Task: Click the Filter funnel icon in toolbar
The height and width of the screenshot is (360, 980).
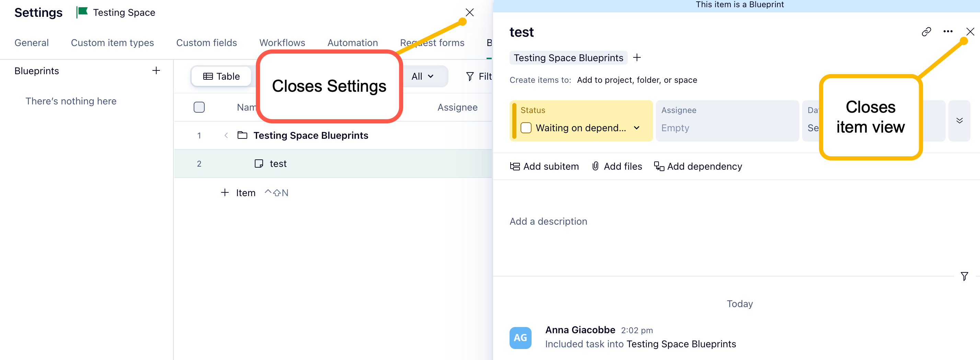Action: [470, 77]
